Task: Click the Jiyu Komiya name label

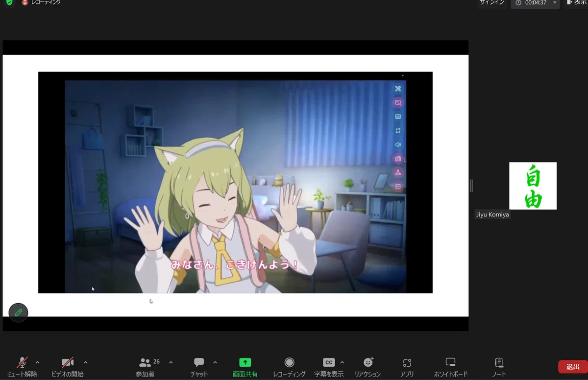Action: tap(492, 214)
